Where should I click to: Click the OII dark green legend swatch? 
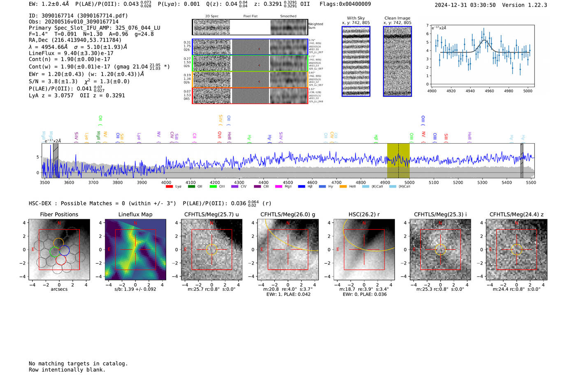coord(191,187)
